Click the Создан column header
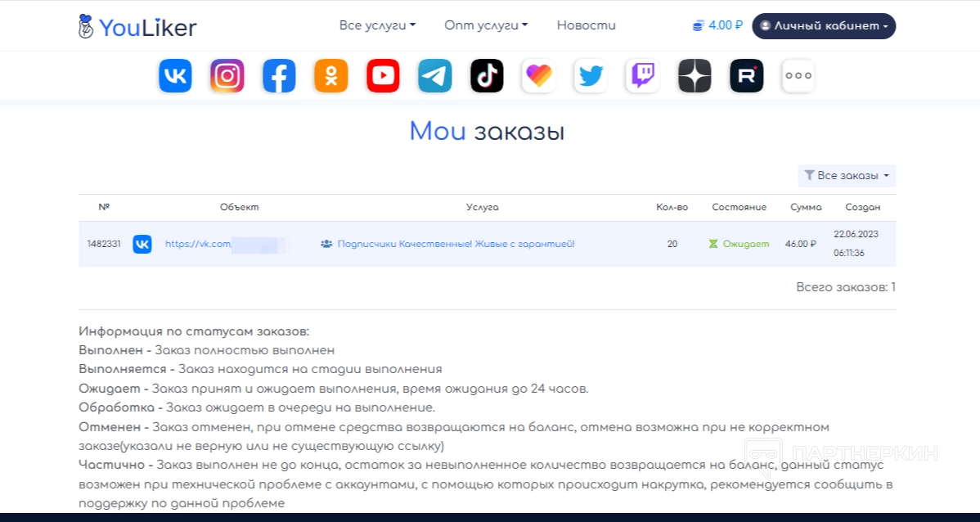The width and height of the screenshot is (980, 522). pyautogui.click(x=862, y=207)
